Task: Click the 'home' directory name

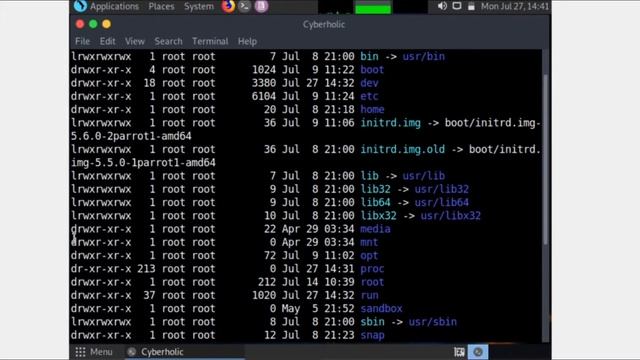Action: [x=372, y=109]
